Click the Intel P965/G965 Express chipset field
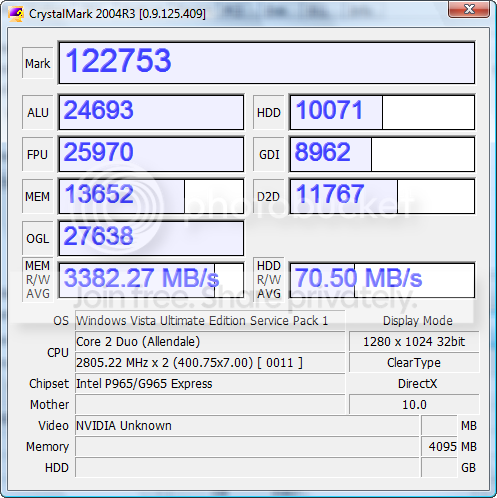497x498 pixels. coord(210,384)
